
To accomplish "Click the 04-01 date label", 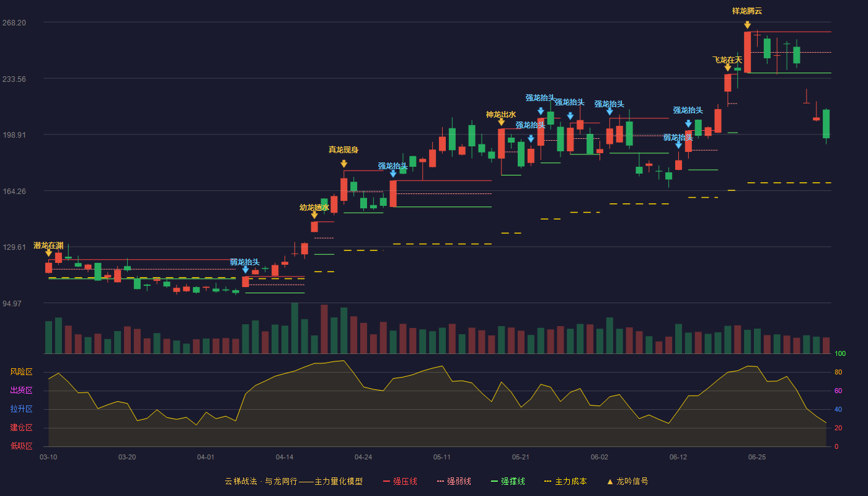I will click(x=206, y=457).
